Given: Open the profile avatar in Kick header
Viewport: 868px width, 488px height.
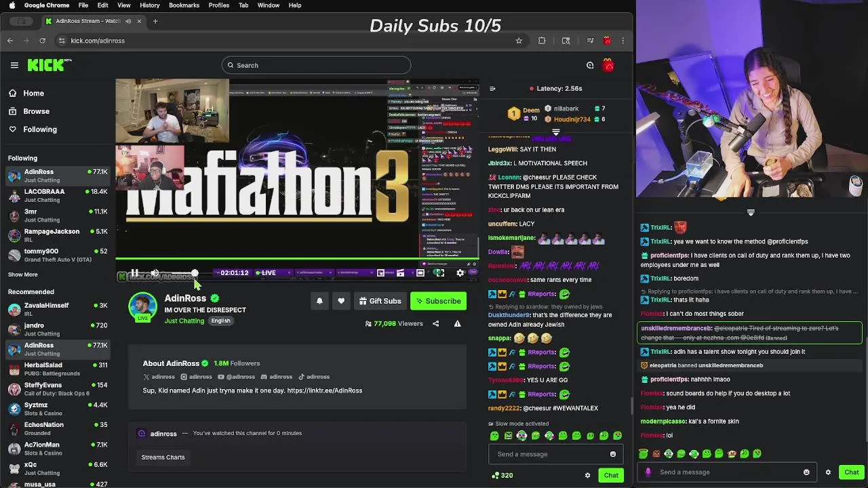Looking at the screenshot, I should pos(608,65).
